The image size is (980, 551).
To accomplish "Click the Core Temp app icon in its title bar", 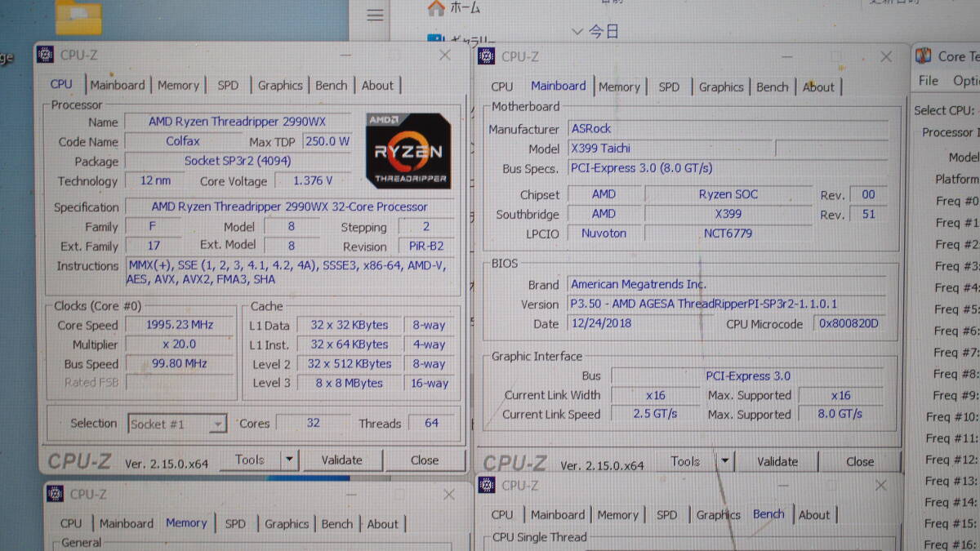I will [x=924, y=56].
